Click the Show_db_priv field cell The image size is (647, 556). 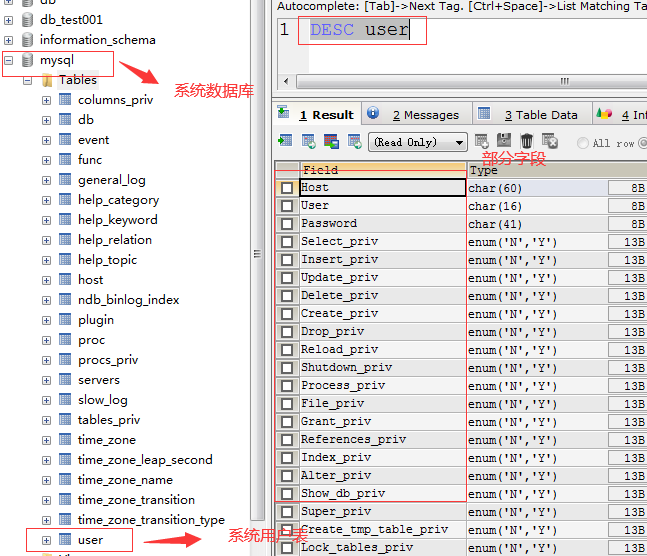click(x=383, y=494)
